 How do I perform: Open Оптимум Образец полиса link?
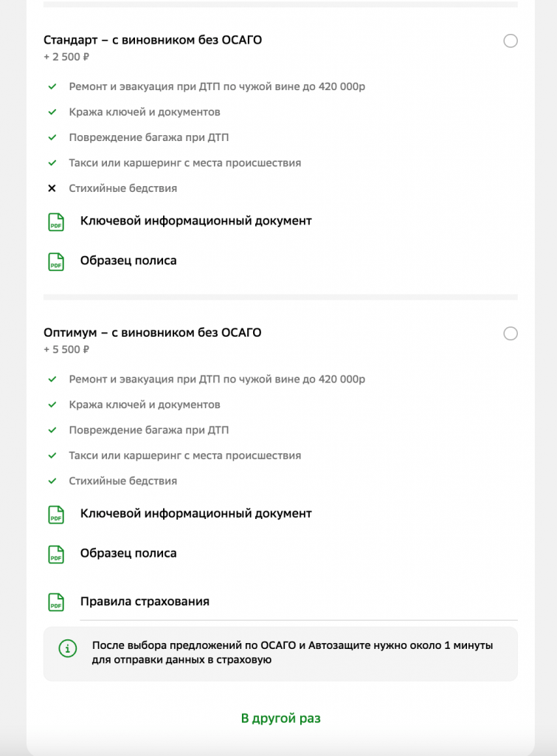point(128,553)
